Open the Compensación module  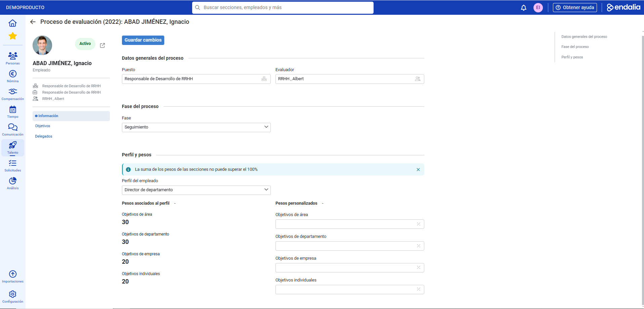pyautogui.click(x=12, y=94)
